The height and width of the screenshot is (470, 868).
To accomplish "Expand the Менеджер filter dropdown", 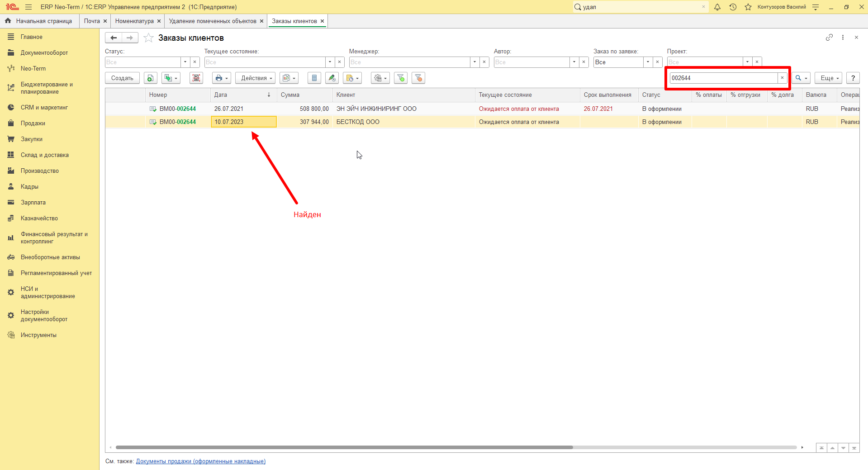I will tap(474, 62).
